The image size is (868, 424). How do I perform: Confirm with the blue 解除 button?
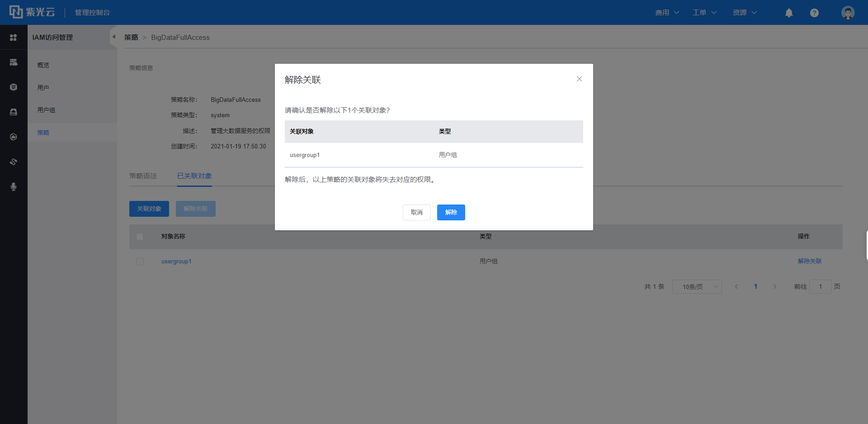[x=451, y=212]
